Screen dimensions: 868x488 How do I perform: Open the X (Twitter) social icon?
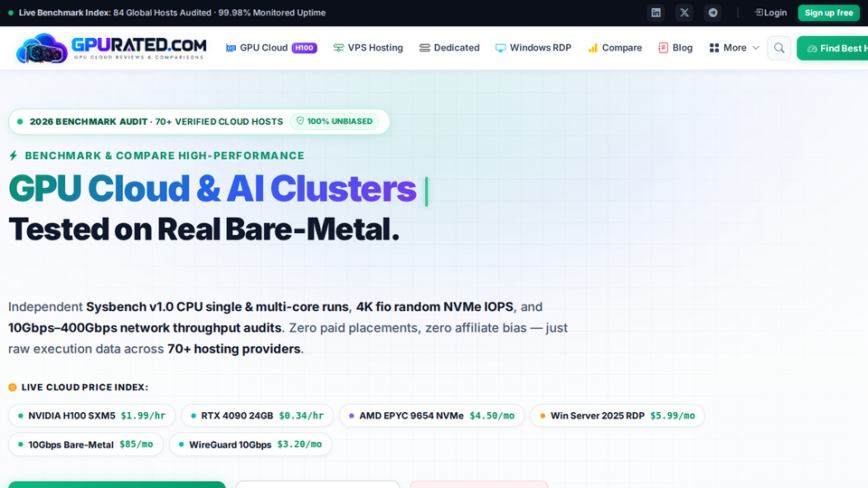pyautogui.click(x=684, y=13)
